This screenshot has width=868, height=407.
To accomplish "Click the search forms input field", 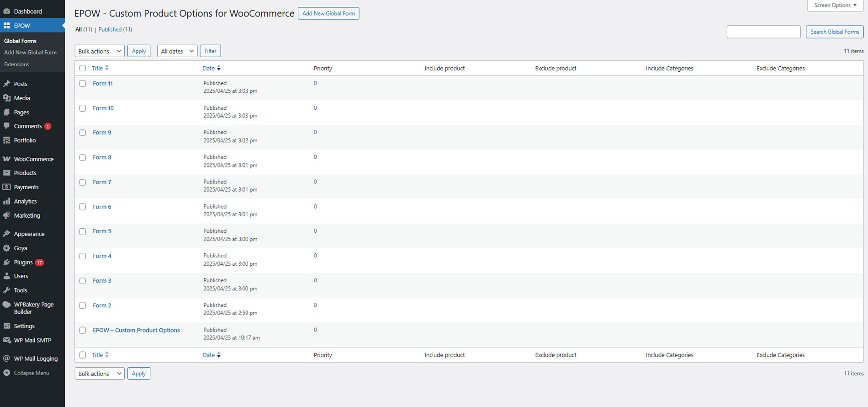I will click(x=764, y=32).
